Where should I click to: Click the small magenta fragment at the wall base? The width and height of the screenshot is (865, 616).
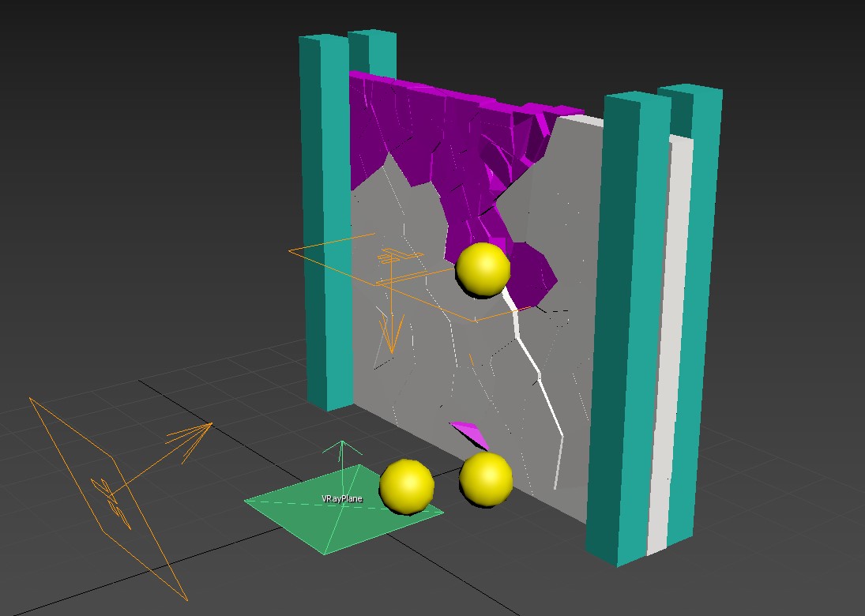(471, 434)
